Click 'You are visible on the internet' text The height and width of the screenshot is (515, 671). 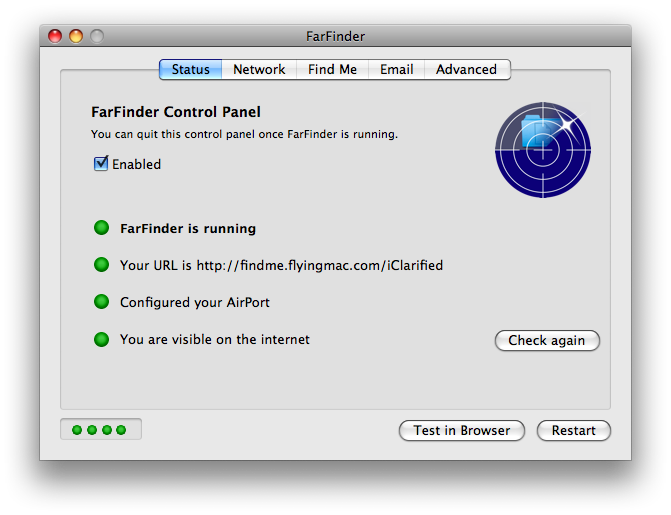click(215, 339)
